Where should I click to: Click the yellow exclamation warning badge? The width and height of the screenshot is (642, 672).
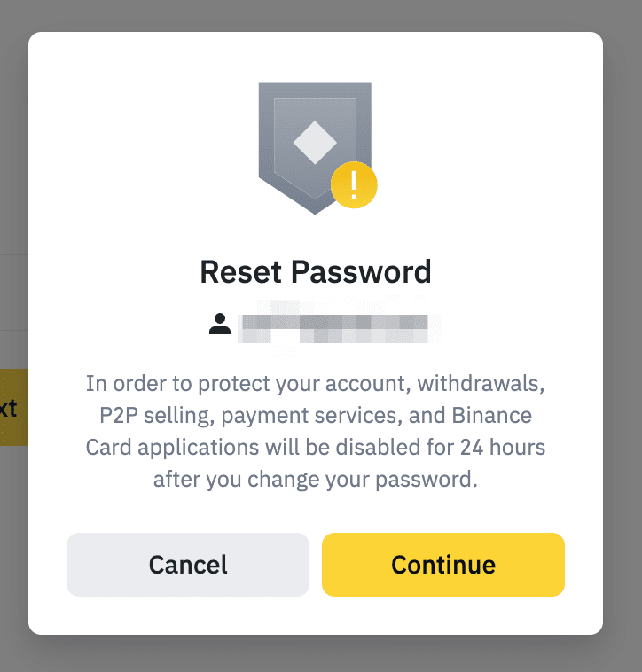point(354,185)
